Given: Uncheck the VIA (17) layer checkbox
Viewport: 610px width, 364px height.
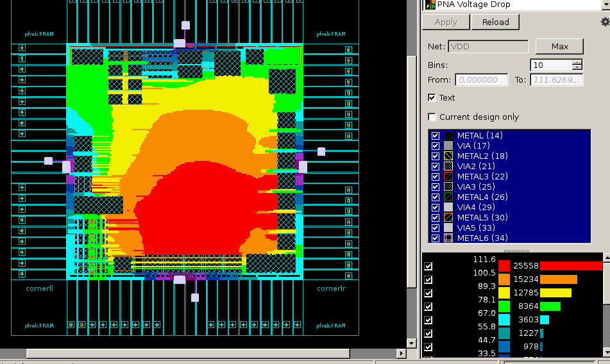Looking at the screenshot, I should pyautogui.click(x=436, y=146).
